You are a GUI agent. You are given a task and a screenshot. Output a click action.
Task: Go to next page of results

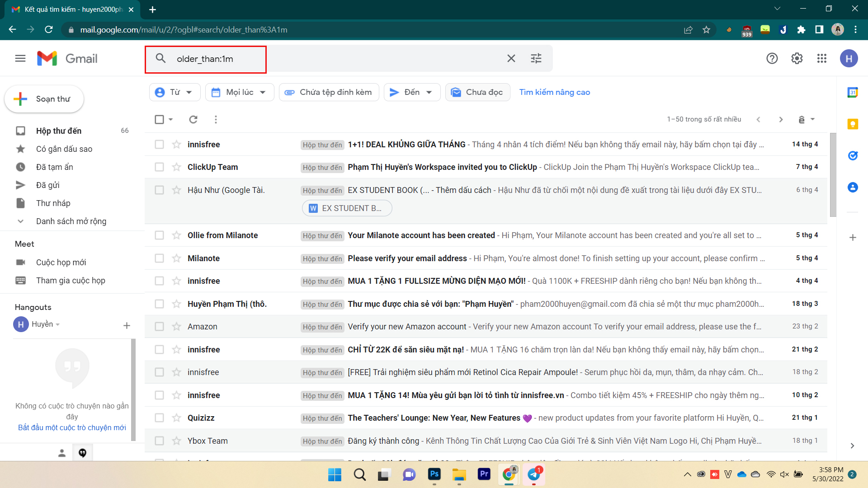781,119
